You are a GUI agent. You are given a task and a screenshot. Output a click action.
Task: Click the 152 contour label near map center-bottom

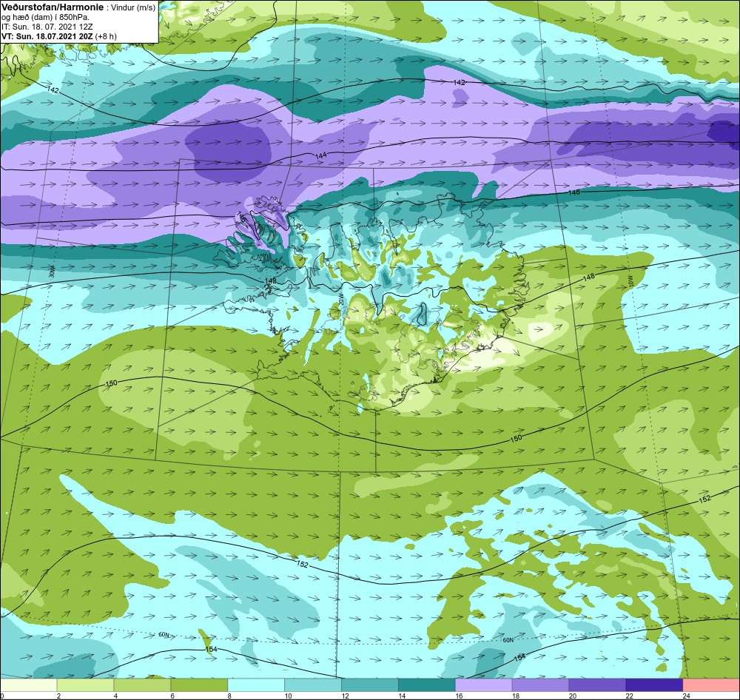pyautogui.click(x=303, y=564)
